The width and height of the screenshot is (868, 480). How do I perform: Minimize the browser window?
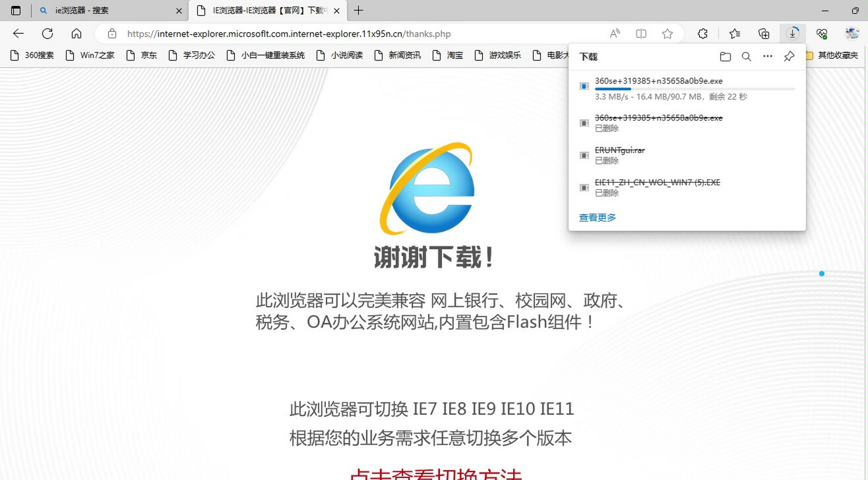[825, 10]
